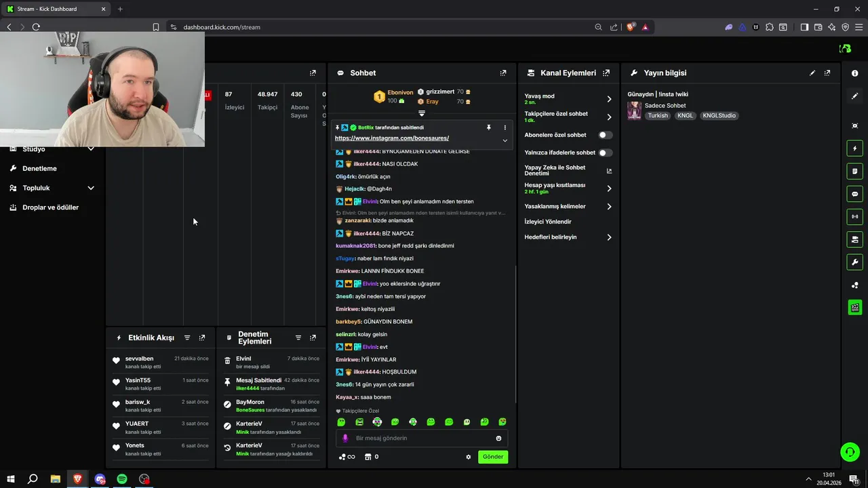Click the green clapperboard icon in right sidebar
Viewport: 868px width, 488px height.
coord(854,308)
